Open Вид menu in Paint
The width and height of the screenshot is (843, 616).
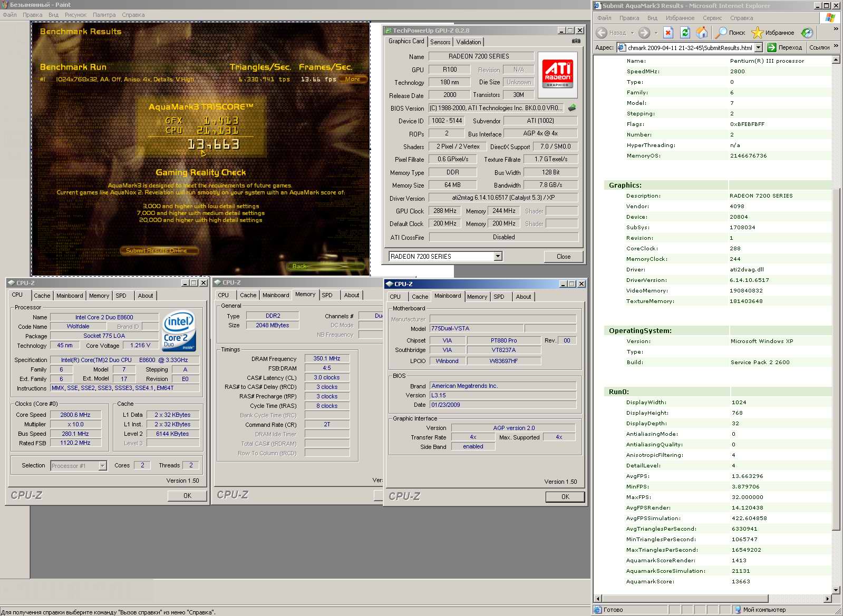[53, 15]
